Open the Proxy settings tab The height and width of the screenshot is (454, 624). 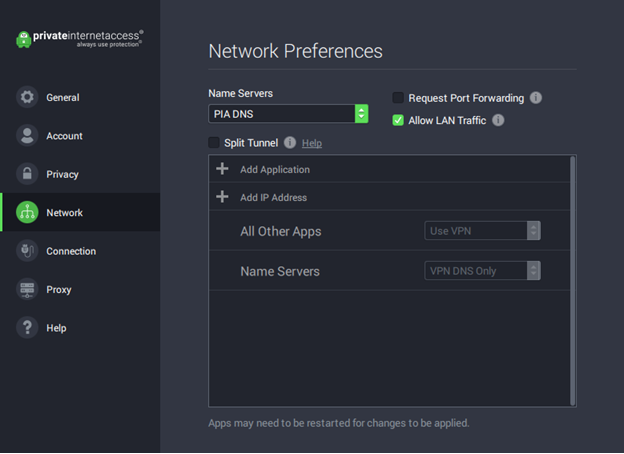click(80, 289)
